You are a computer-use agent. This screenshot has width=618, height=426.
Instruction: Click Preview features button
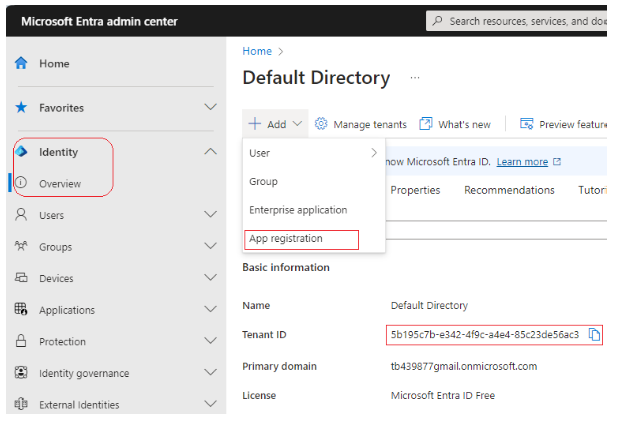(x=563, y=124)
